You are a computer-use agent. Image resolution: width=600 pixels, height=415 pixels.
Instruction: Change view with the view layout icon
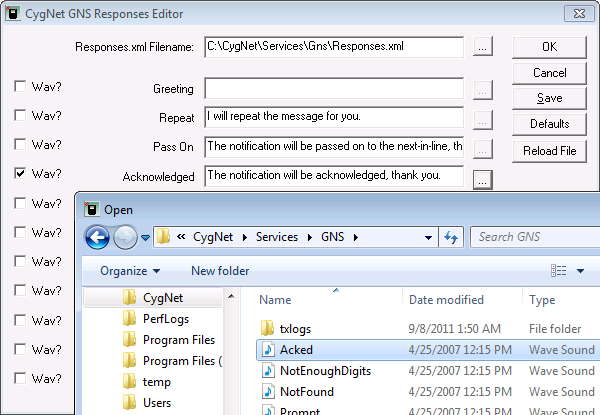coord(559,270)
